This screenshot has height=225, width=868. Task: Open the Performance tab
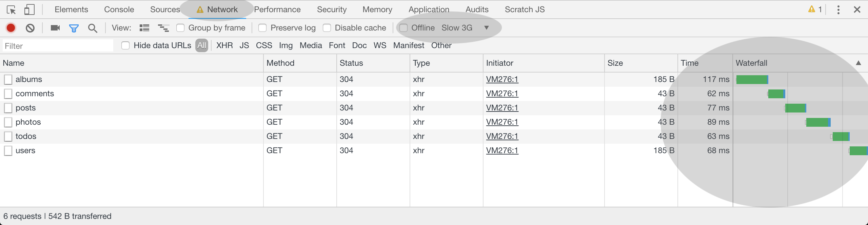pyautogui.click(x=277, y=9)
